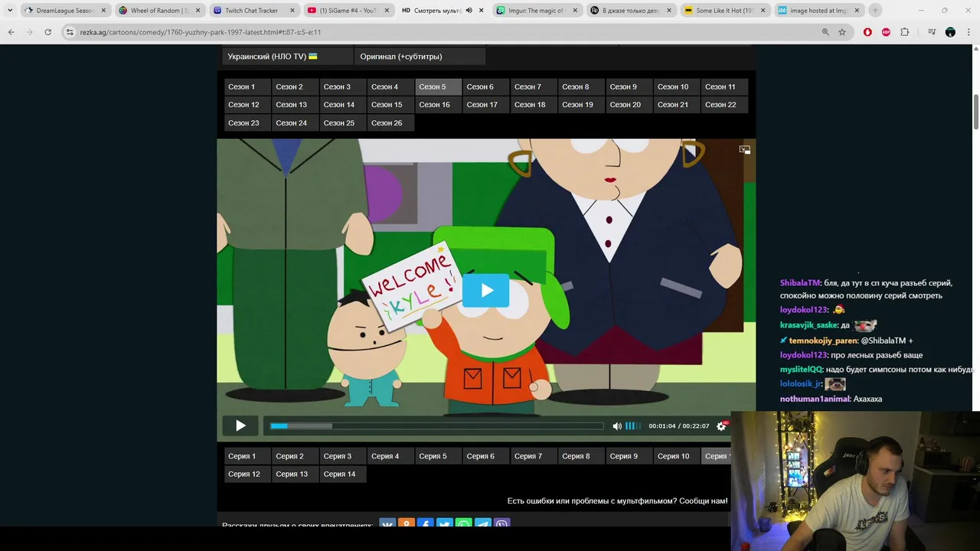Image resolution: width=980 pixels, height=551 pixels.
Task: Choose Серия 14 episode
Action: 342,474
